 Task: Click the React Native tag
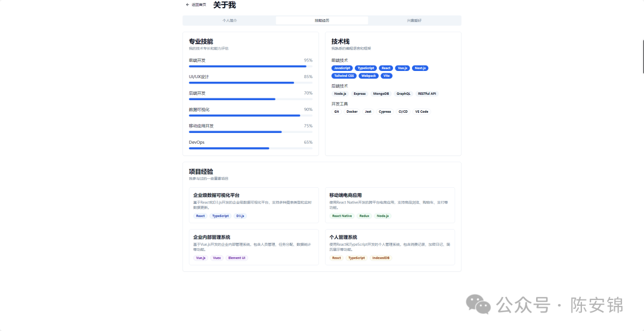tap(342, 216)
